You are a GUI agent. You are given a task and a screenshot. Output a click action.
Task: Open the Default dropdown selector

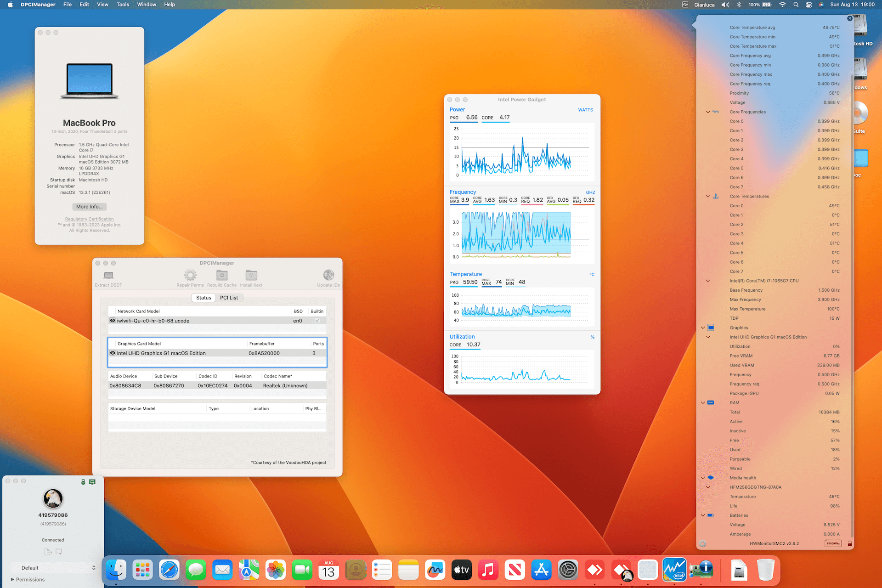click(54, 568)
